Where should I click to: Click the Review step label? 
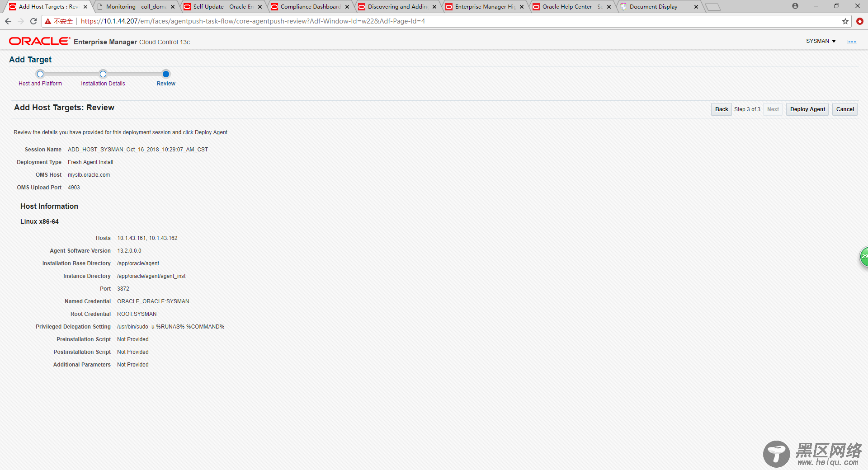pos(166,84)
